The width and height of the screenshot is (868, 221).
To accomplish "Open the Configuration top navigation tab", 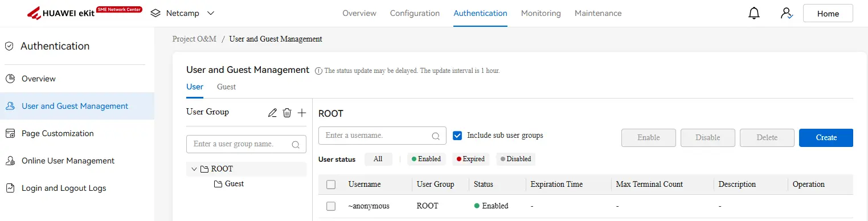I will [415, 13].
